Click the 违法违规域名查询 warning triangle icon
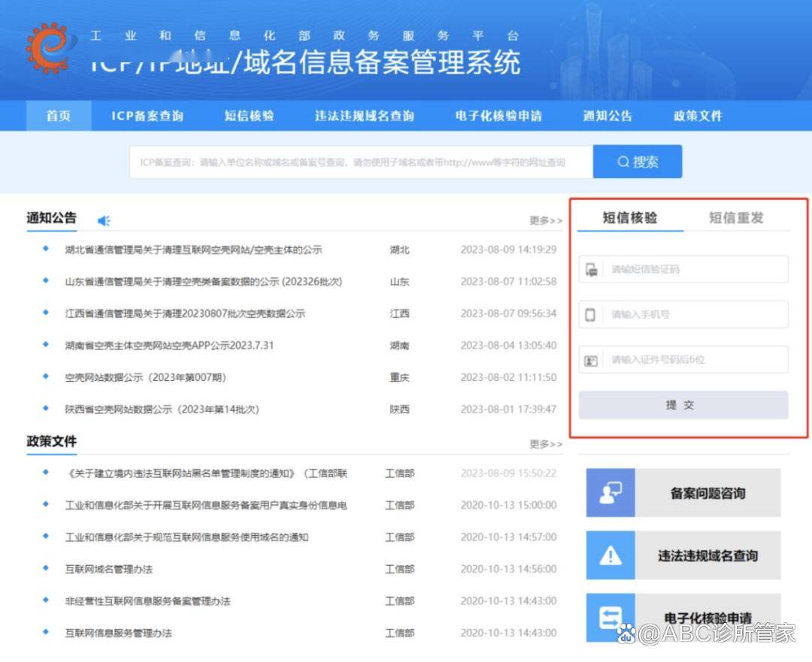812x662 pixels. [x=611, y=555]
